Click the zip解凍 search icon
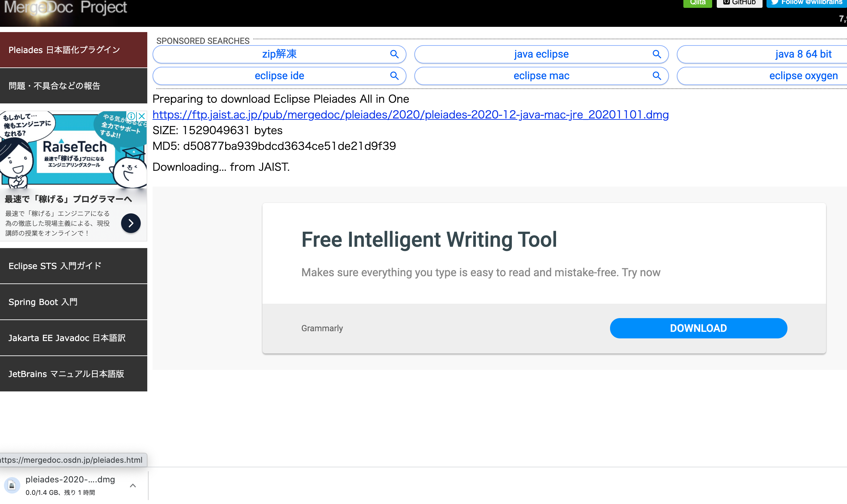Viewport: 847px width, 504px height. (395, 54)
